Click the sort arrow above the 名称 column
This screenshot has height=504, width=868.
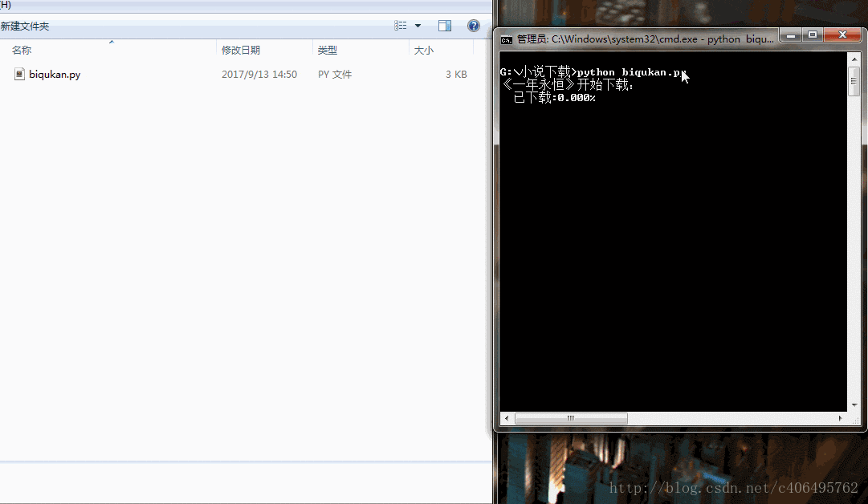111,40
